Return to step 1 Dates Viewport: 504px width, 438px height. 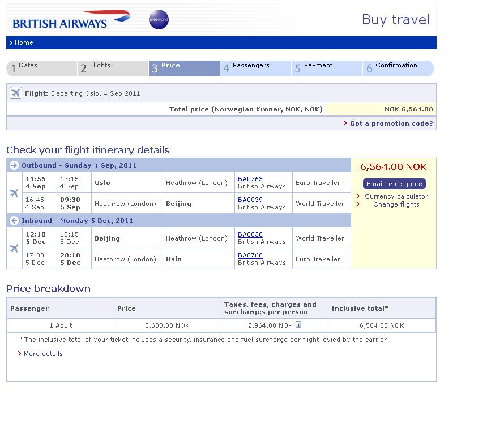click(x=42, y=68)
